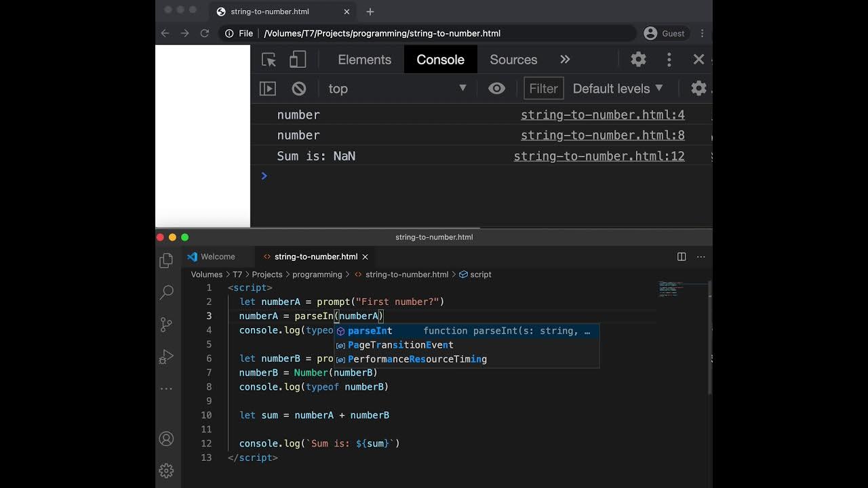Close the DevTools panel
The height and width of the screenshot is (488, 868).
pos(698,60)
